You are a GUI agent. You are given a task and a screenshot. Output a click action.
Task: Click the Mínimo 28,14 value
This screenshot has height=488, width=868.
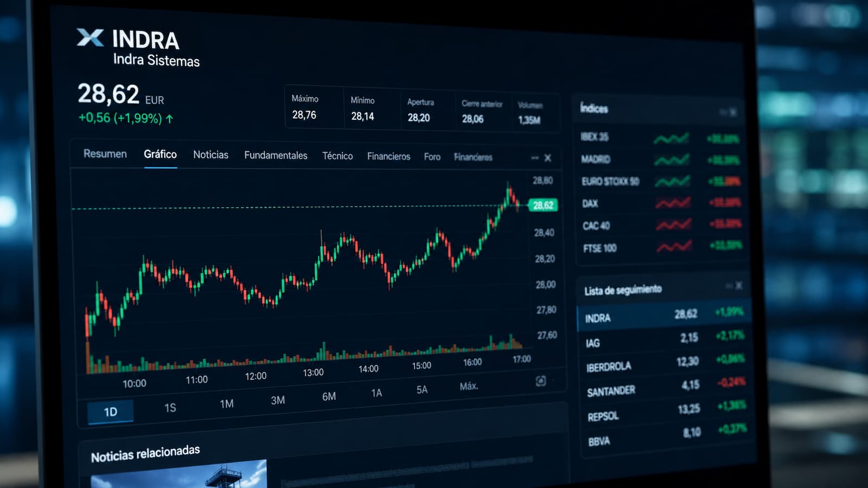tap(362, 116)
